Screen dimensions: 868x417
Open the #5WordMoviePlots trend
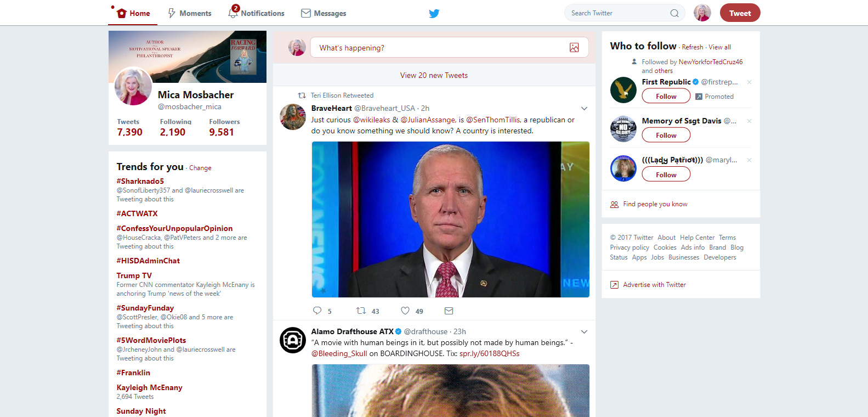(151, 340)
